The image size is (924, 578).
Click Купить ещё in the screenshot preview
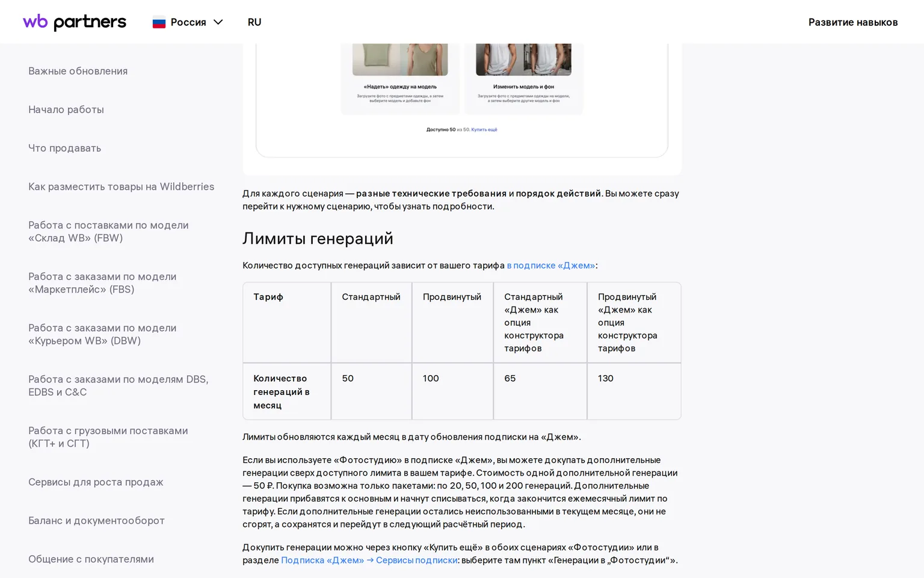(x=484, y=129)
